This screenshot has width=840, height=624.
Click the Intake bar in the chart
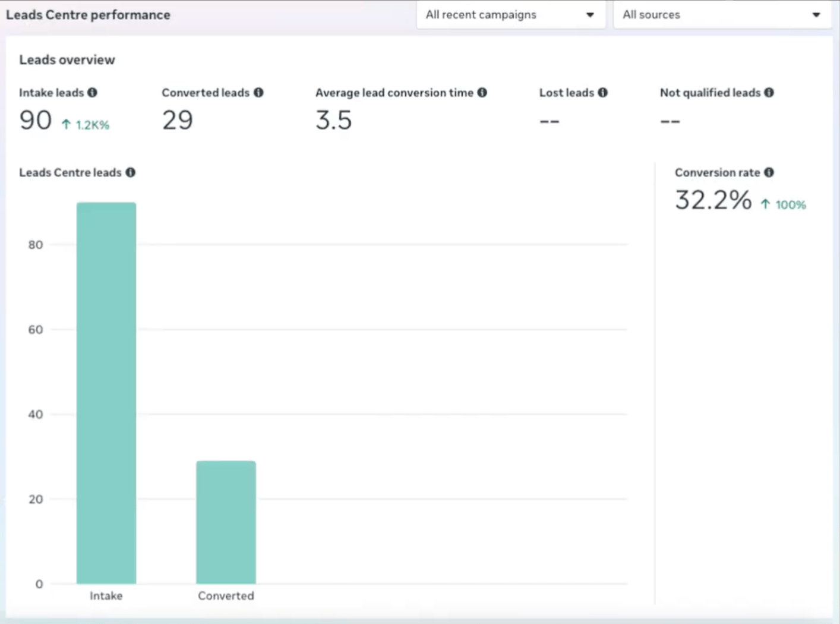106,393
